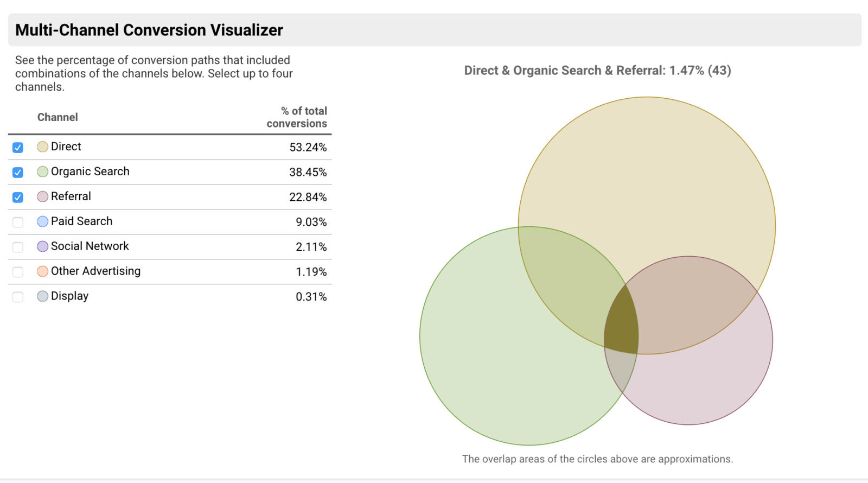Click the Display color dot

pyautogui.click(x=42, y=296)
